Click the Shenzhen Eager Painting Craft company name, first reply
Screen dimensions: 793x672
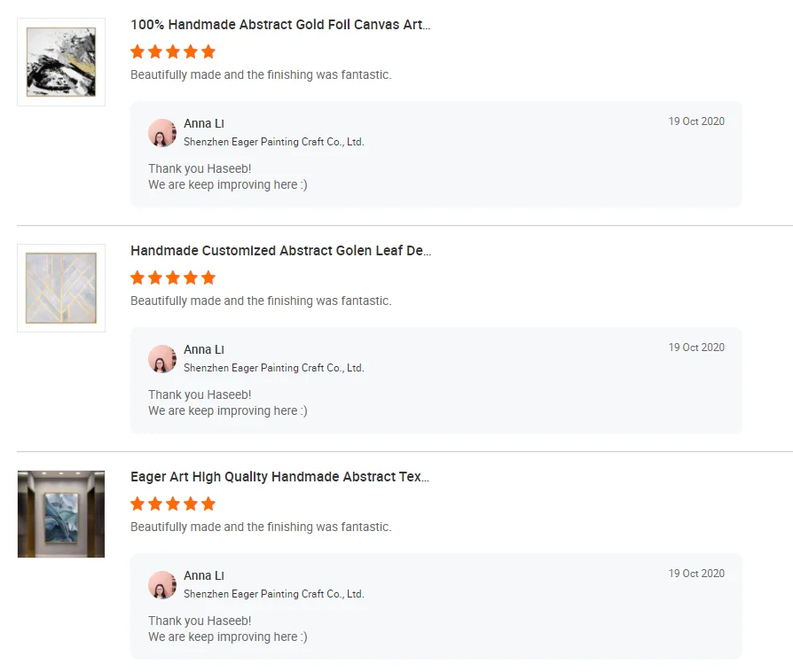273,142
